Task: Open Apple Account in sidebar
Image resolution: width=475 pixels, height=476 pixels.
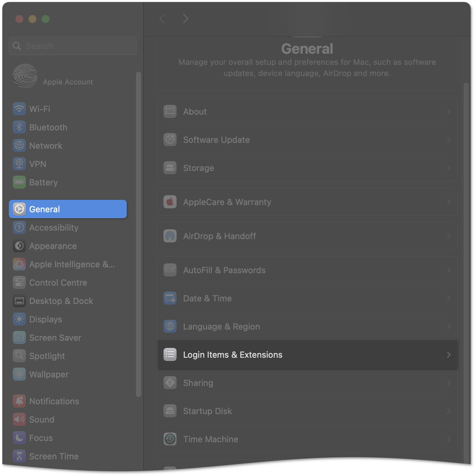Action: click(x=68, y=82)
